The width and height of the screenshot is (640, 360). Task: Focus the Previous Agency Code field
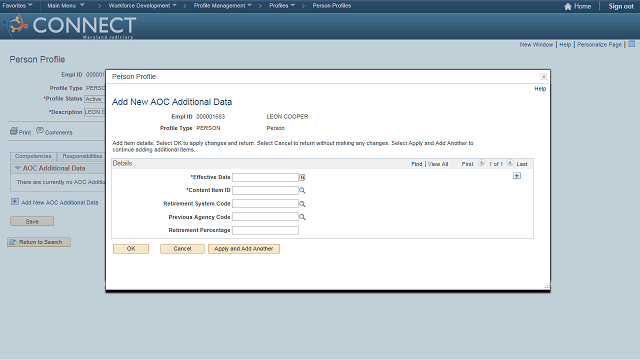pos(265,217)
